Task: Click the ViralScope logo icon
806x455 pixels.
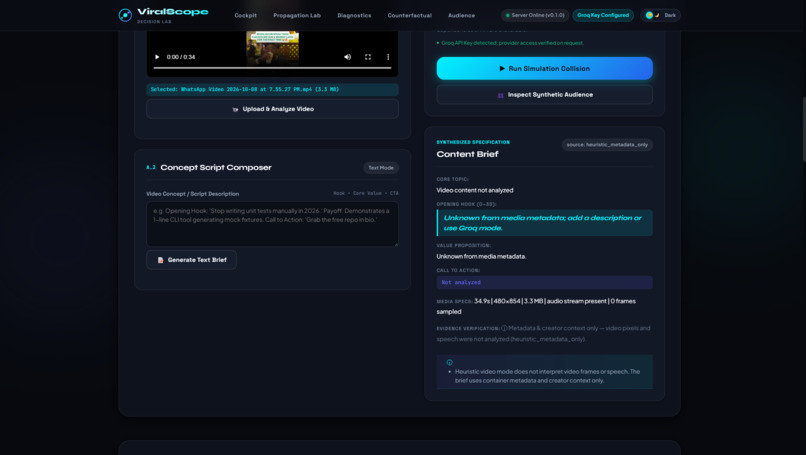Action: pyautogui.click(x=125, y=15)
